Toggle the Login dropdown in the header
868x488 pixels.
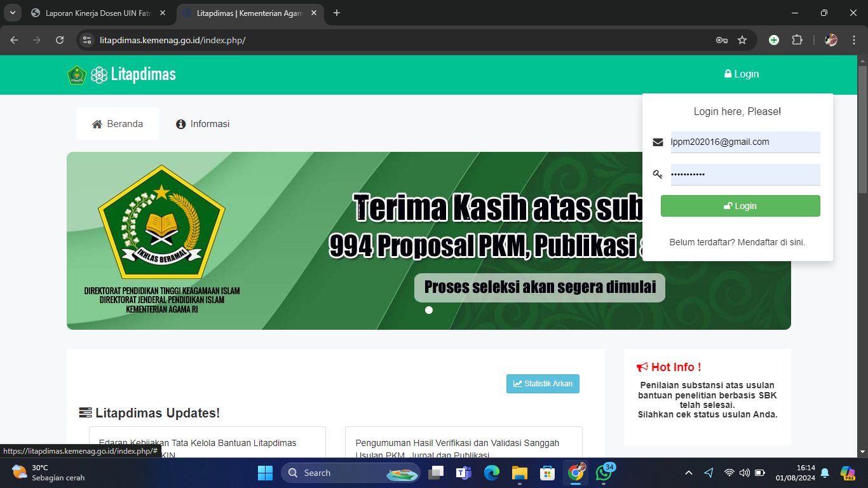coord(742,74)
